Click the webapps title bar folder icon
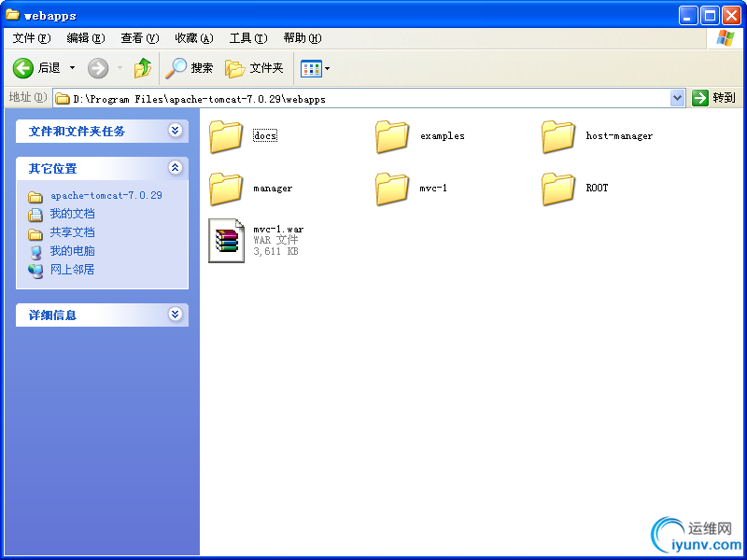747x560 pixels. click(12, 15)
